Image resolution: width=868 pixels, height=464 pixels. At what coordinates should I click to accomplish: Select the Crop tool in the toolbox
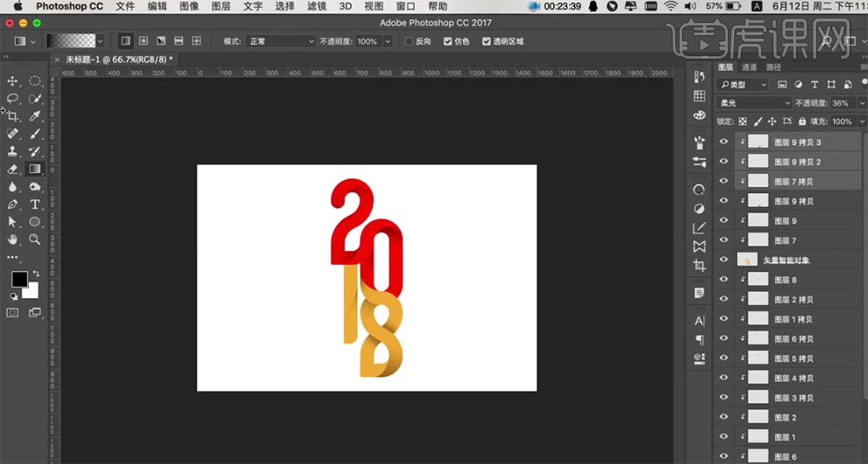[x=13, y=116]
